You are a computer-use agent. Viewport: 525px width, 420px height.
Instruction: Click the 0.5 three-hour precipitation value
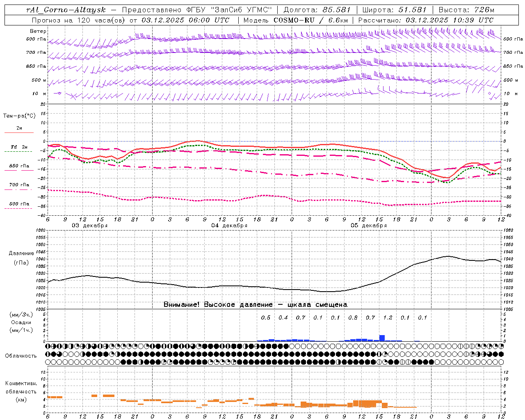tap(266, 317)
